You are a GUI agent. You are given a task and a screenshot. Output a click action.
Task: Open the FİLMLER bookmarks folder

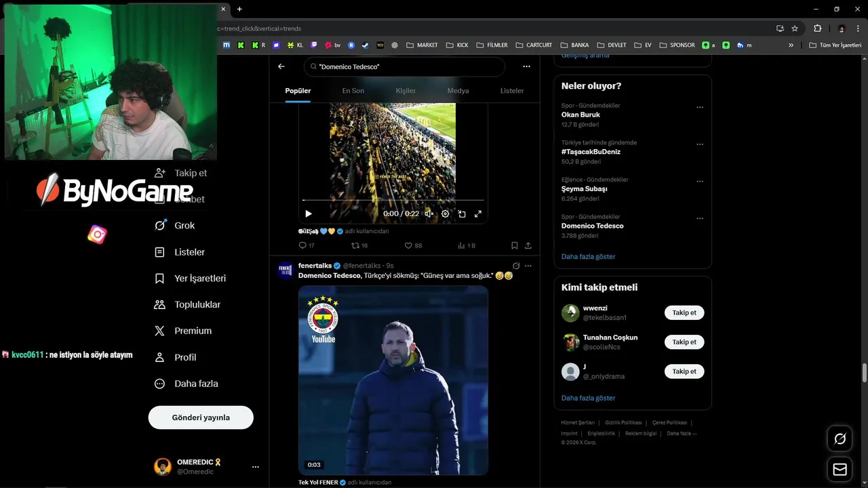point(492,45)
